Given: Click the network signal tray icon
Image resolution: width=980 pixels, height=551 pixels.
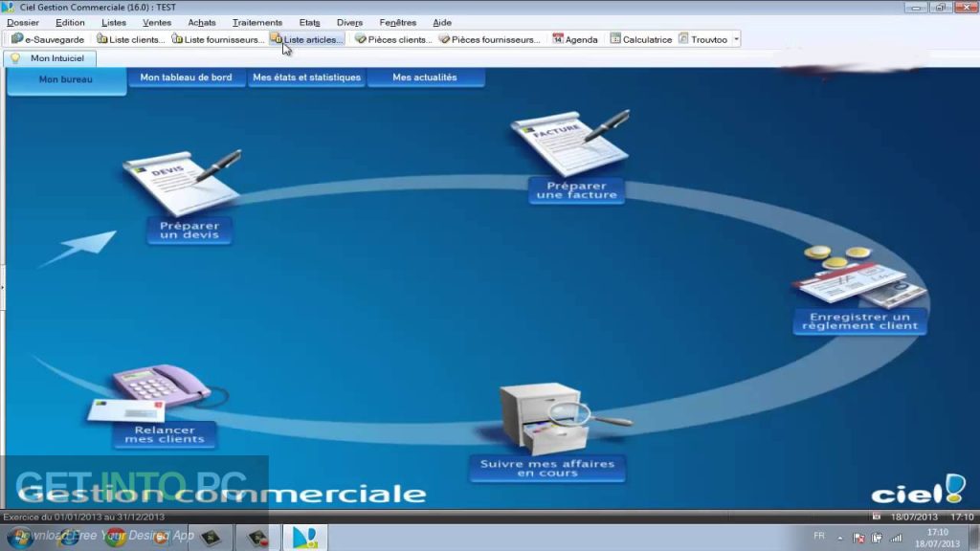Looking at the screenshot, I should coord(896,538).
